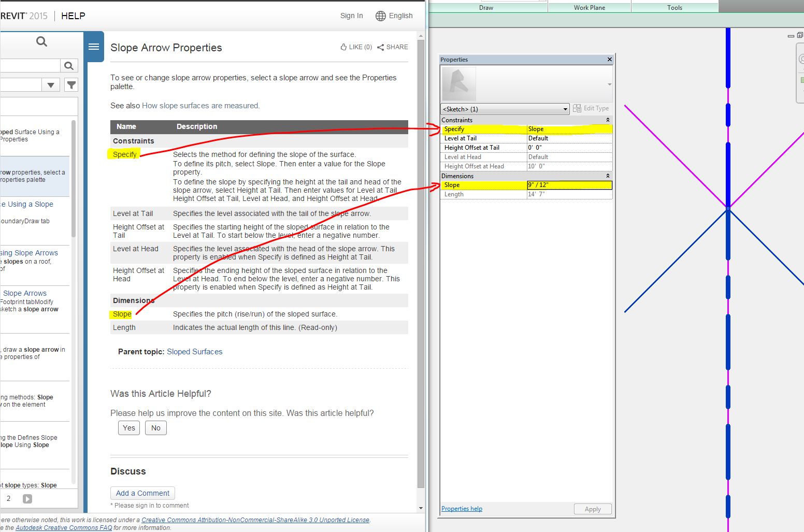Screen dimensions: 804x532
Task: Click the Slope value field 9" / 12"
Action: 569,185
